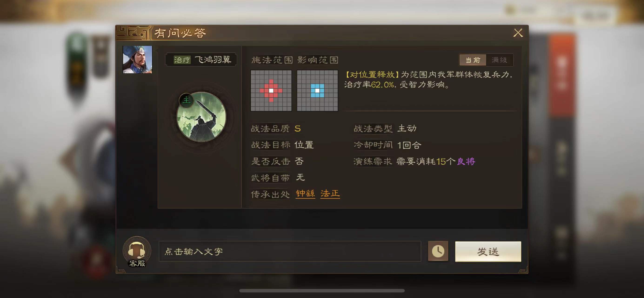Switch skill view to 满级 level
Viewport: 644px width, 298px height.
click(x=499, y=60)
